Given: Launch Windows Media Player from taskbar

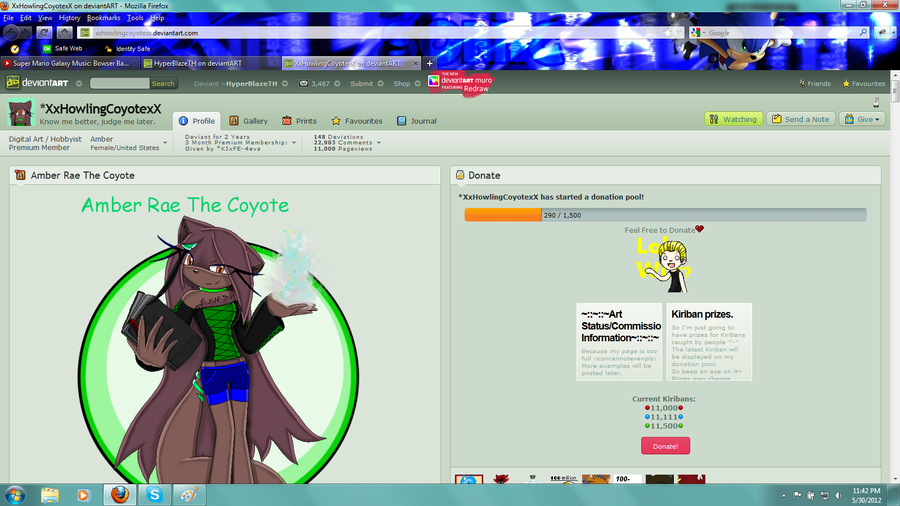Looking at the screenshot, I should coord(83,495).
